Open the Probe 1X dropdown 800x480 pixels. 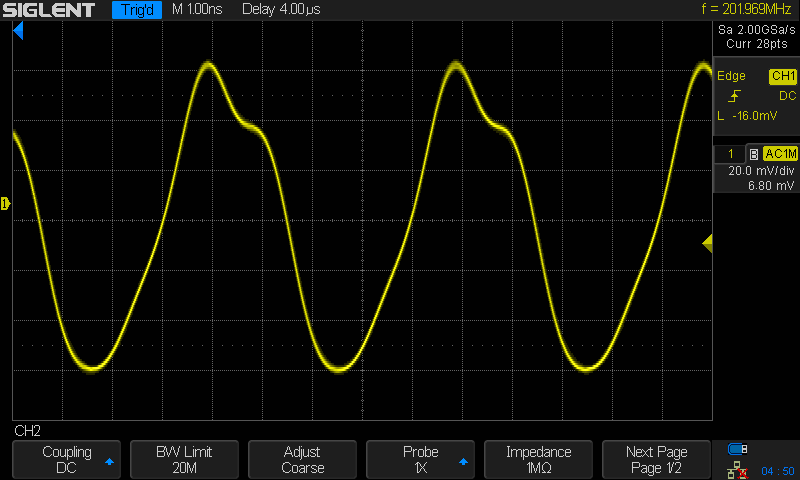click(x=420, y=460)
